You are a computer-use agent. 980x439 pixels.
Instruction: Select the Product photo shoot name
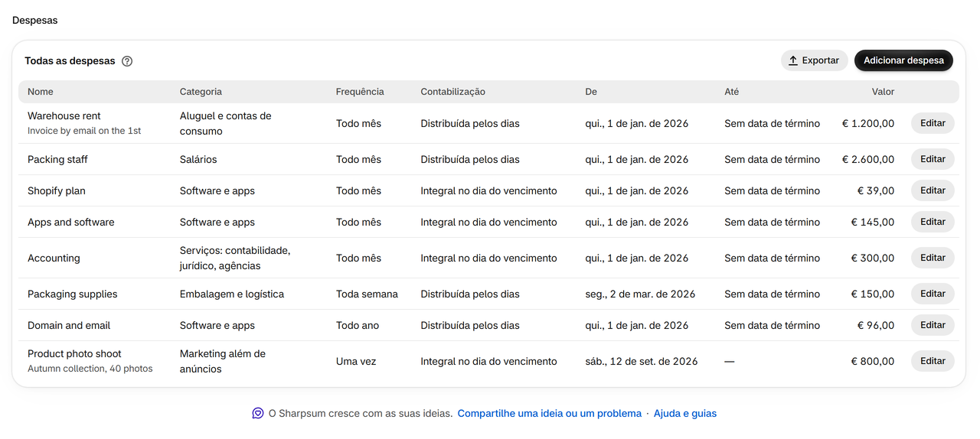click(x=74, y=353)
